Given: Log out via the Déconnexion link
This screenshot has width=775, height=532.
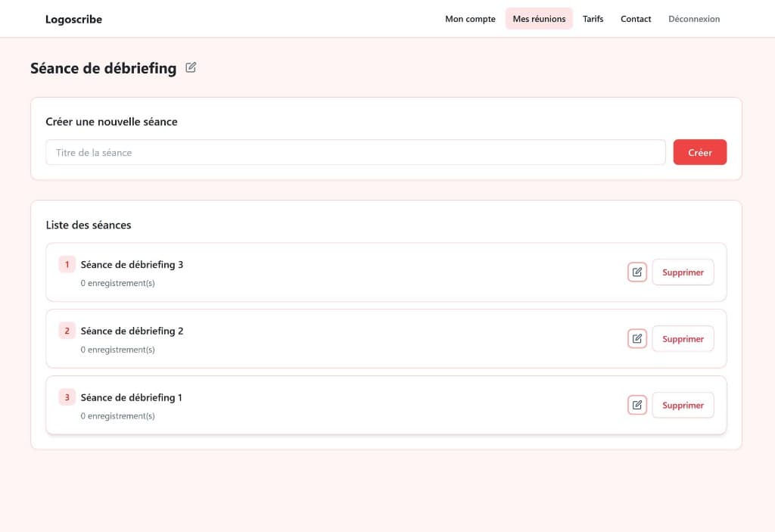Looking at the screenshot, I should point(694,19).
